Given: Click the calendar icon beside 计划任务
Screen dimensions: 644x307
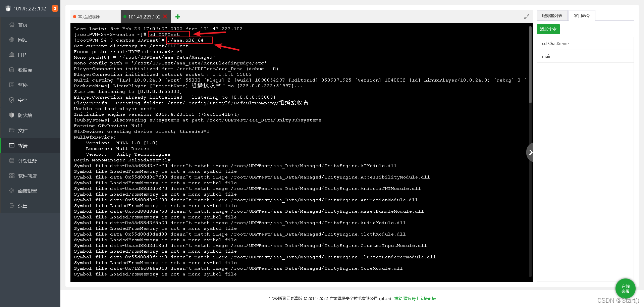Looking at the screenshot, I should (12, 160).
